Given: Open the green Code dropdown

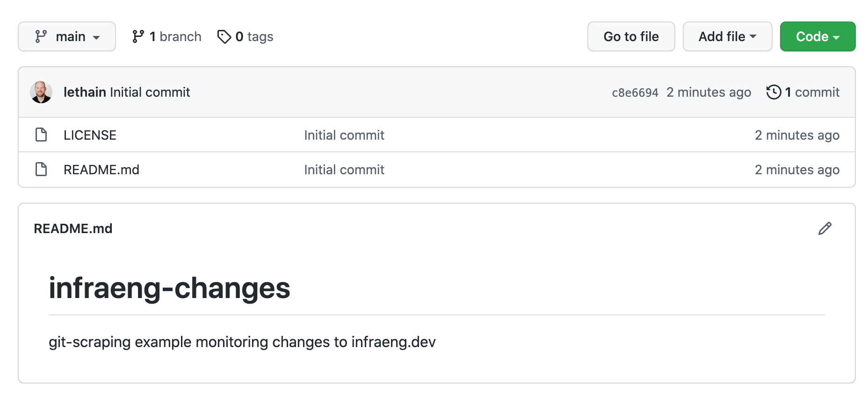Looking at the screenshot, I should coord(817,36).
